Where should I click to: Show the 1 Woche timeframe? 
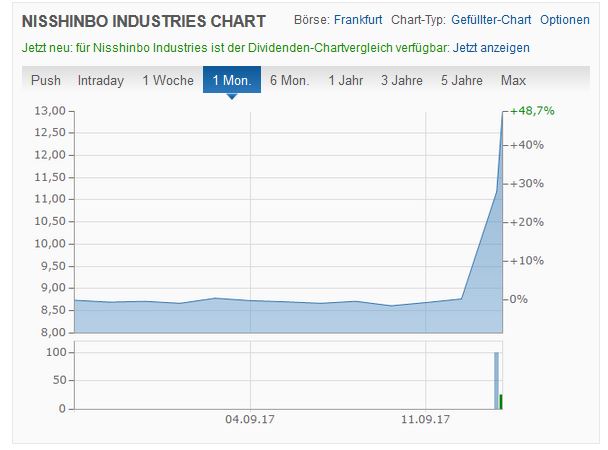(x=168, y=80)
